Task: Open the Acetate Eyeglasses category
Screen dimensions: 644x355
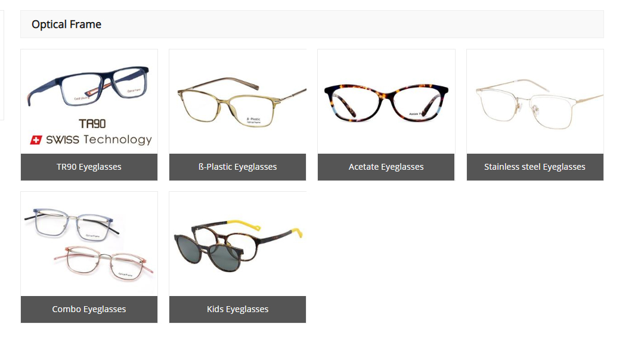Action: [386, 167]
